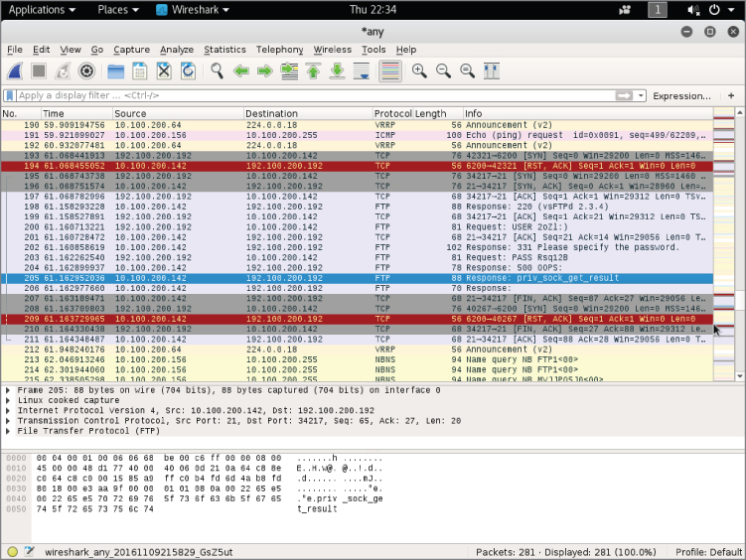
Task: Go back in packet history
Action: pos(241,71)
